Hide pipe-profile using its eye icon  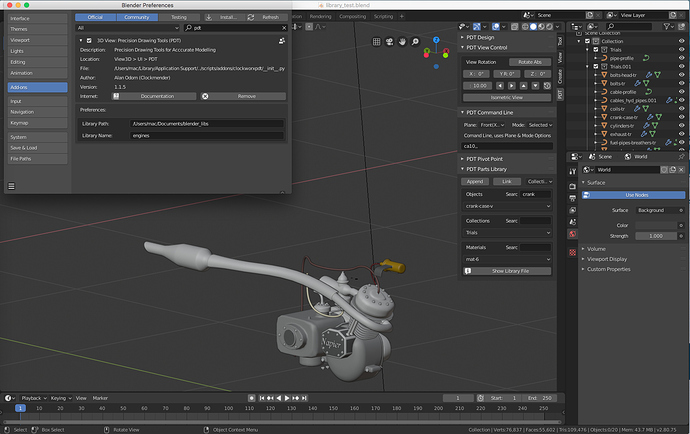[x=682, y=58]
